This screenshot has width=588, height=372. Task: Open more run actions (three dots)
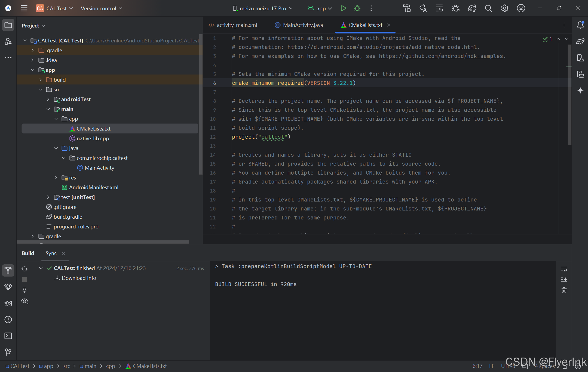371,8
